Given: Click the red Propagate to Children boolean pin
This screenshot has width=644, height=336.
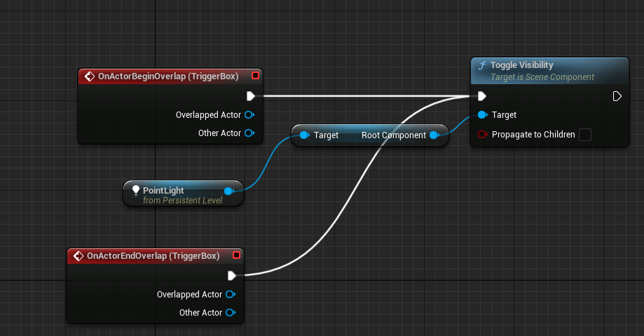Looking at the screenshot, I should point(481,135).
